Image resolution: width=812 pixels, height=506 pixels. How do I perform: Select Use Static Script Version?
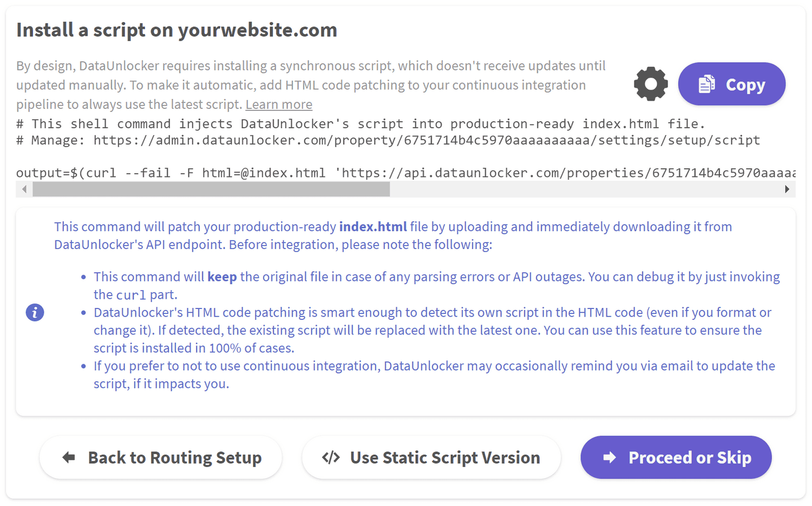(x=431, y=457)
